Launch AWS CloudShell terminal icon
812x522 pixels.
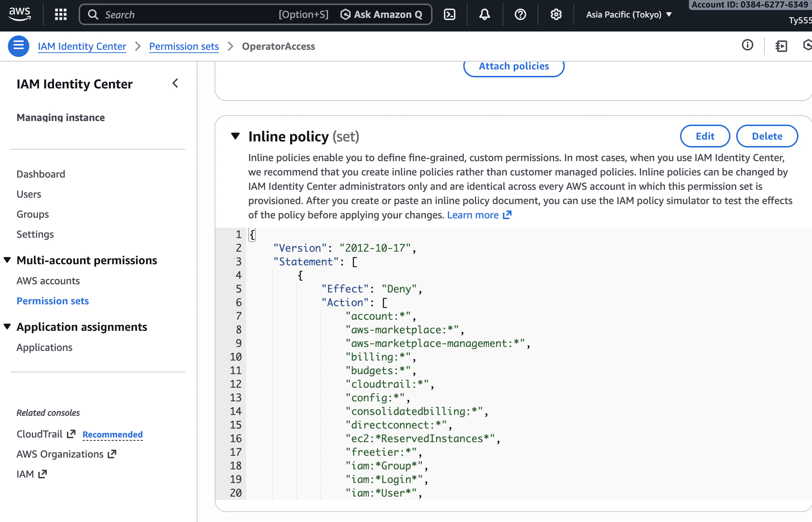(450, 14)
